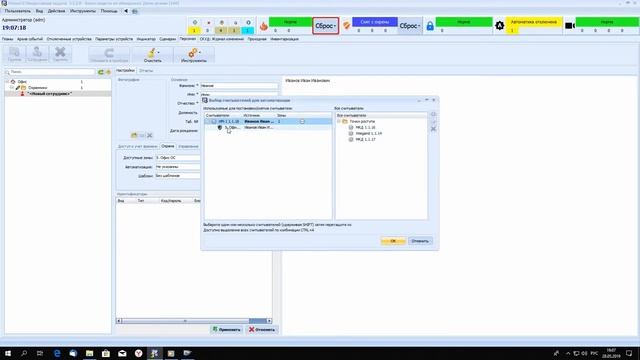Click the yellow icon beside the search field
The image size is (640, 360).
click(x=108, y=72)
